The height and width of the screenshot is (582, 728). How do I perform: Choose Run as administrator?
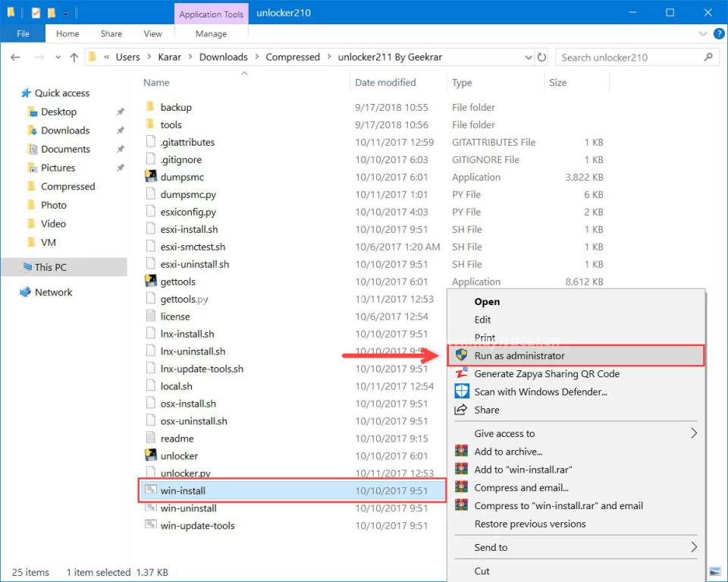tap(519, 355)
